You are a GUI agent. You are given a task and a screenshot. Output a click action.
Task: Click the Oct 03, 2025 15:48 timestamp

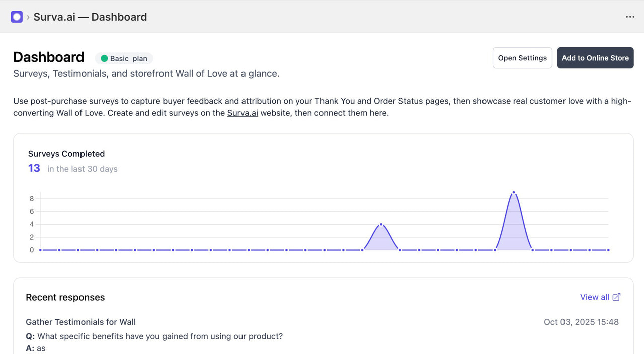pos(581,322)
